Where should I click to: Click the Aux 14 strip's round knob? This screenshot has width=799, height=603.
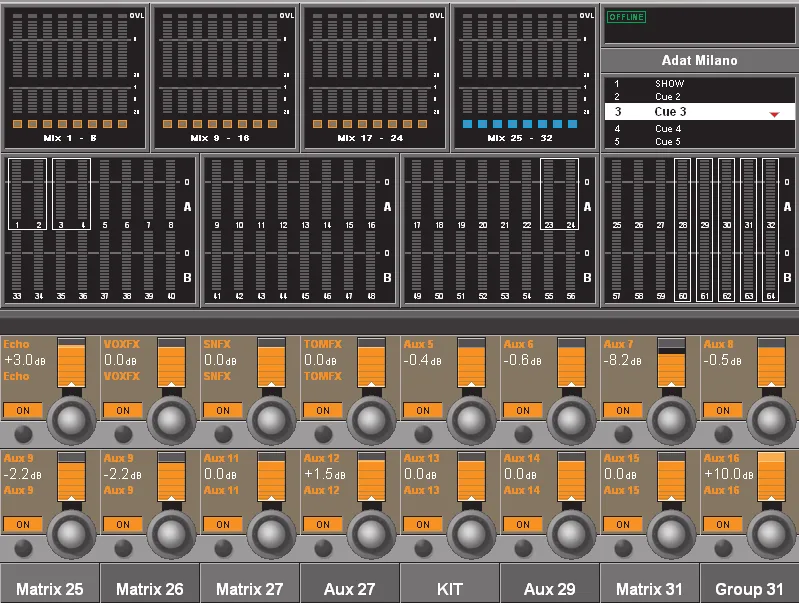click(x=571, y=535)
